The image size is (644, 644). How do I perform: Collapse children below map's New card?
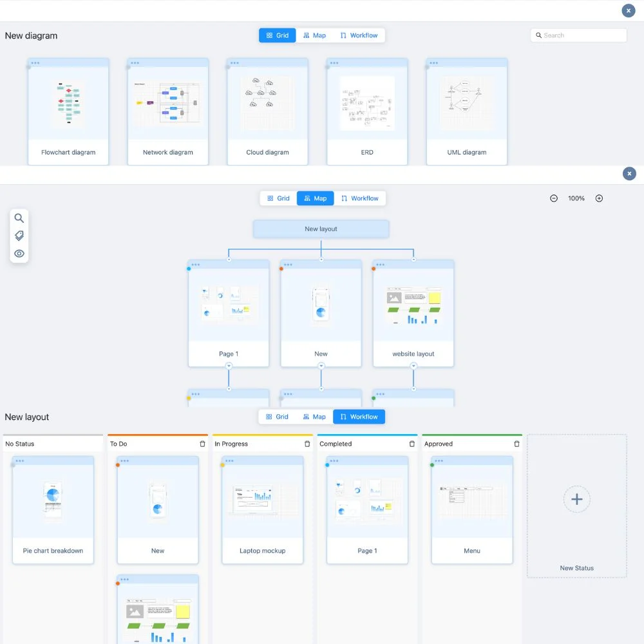(321, 366)
